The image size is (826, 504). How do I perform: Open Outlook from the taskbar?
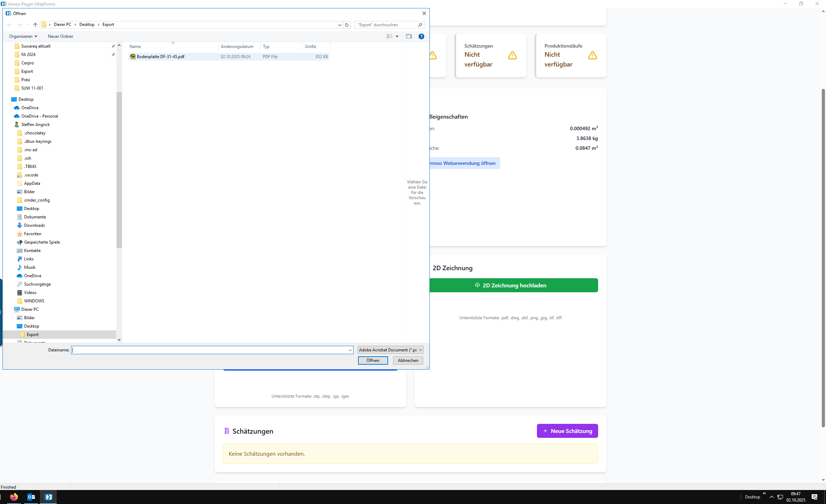point(31,497)
